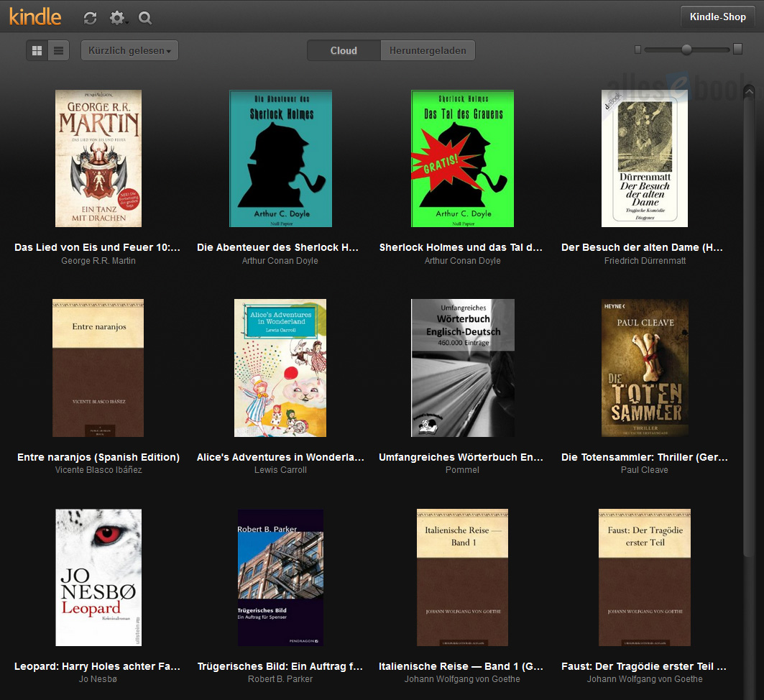764x700 pixels.
Task: Open the Kürzlich gelesen sort dropdown
Action: pos(129,50)
